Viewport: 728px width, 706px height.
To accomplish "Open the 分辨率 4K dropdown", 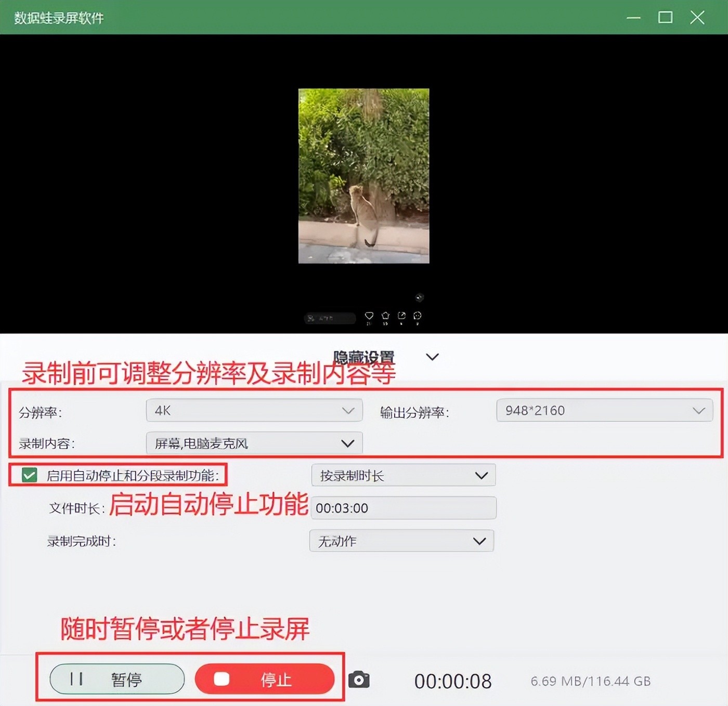I will tap(254, 411).
